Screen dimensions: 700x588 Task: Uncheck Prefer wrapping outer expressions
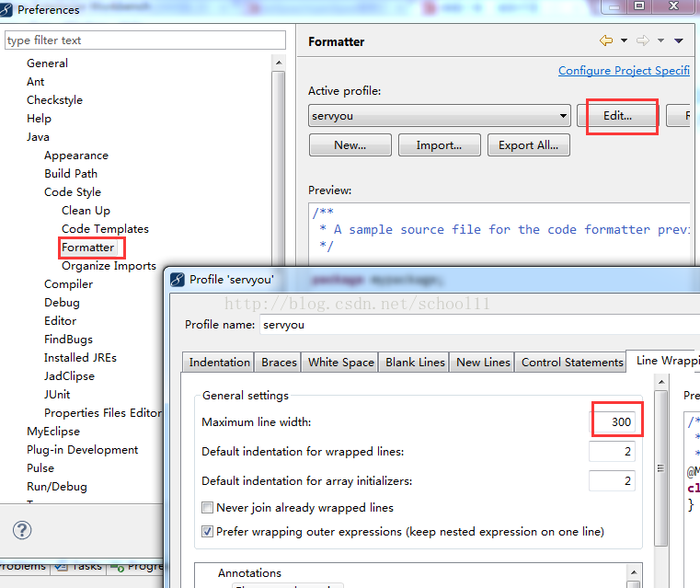(x=208, y=531)
